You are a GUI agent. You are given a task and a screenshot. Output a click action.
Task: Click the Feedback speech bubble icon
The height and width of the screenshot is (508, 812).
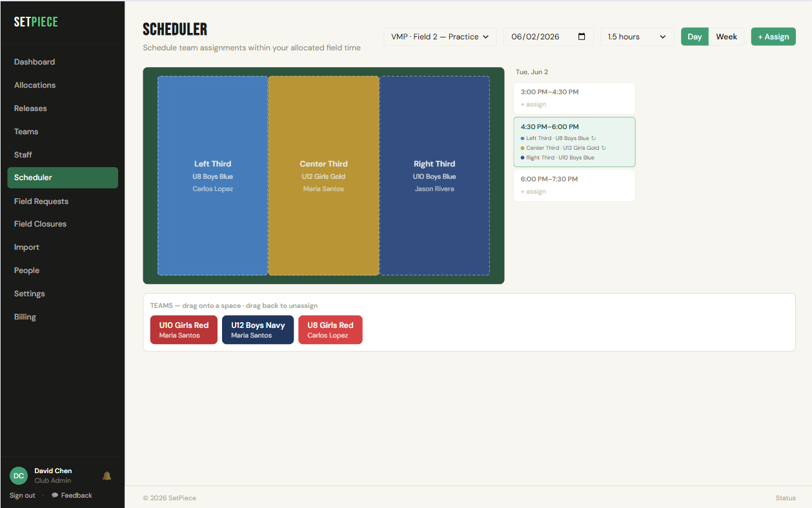[x=55, y=496]
